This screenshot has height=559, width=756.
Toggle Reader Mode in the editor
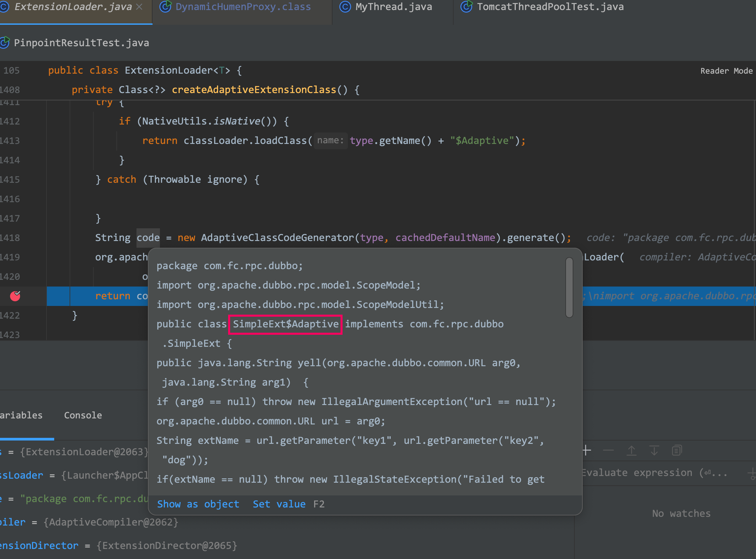(726, 71)
